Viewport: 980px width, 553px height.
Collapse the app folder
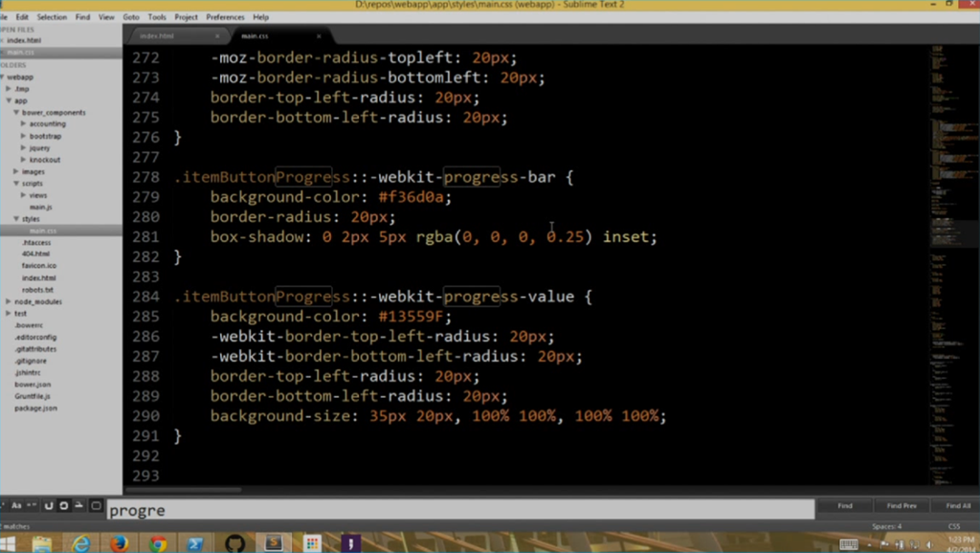(x=9, y=100)
